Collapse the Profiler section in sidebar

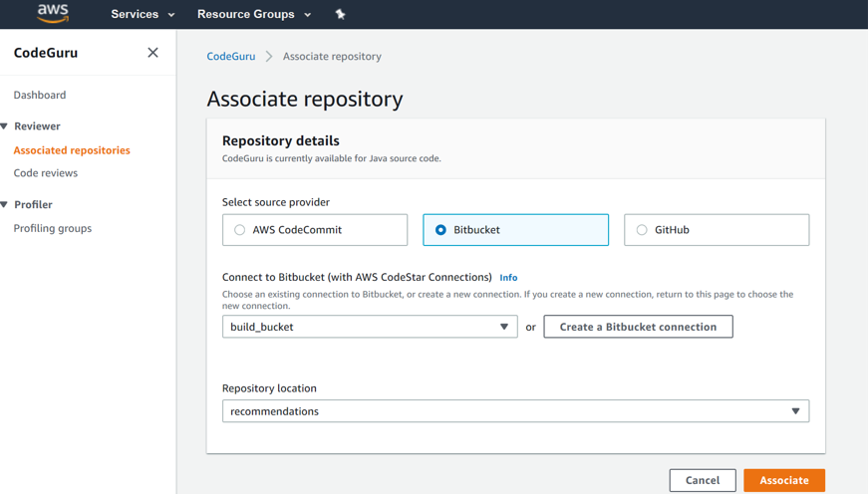coord(5,204)
